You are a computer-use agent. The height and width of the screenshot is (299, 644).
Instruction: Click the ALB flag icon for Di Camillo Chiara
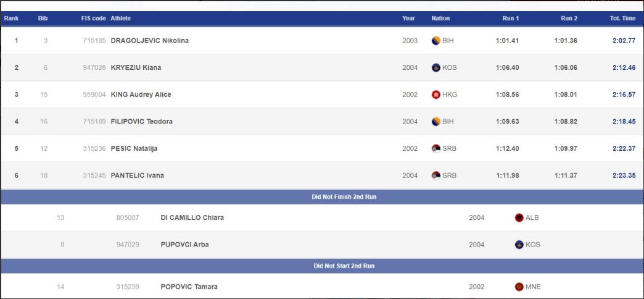coord(519,217)
